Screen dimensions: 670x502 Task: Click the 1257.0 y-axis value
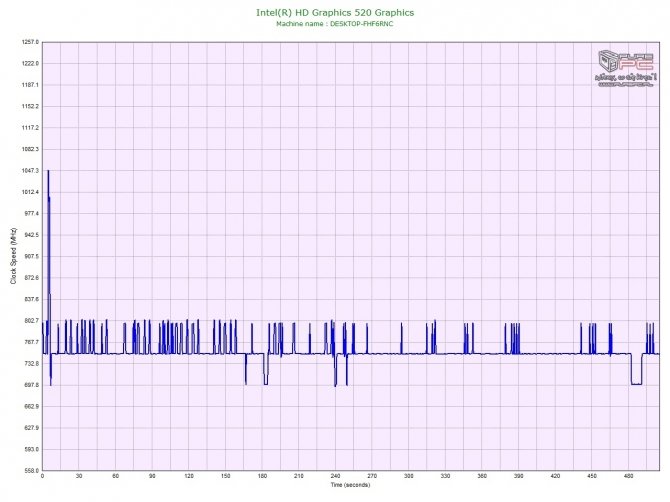(30, 42)
